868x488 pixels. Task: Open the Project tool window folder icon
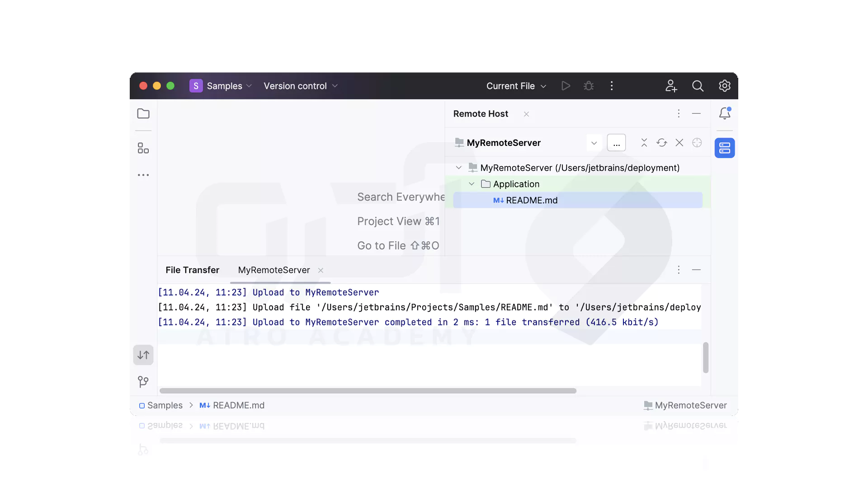(143, 113)
